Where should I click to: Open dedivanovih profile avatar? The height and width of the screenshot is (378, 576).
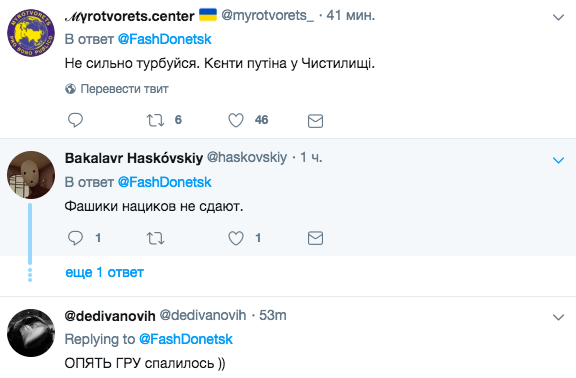(31, 333)
